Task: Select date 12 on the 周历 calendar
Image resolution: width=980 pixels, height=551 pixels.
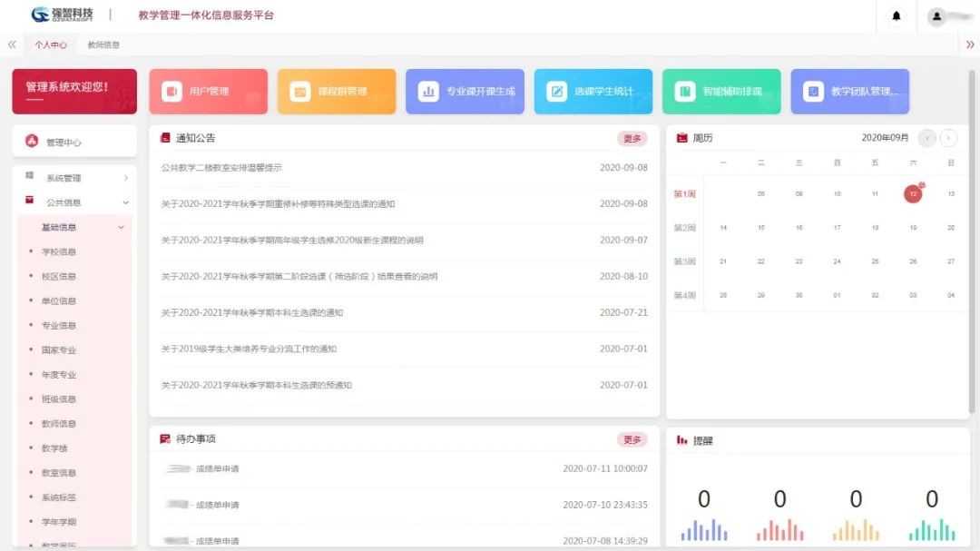Action: click(913, 193)
